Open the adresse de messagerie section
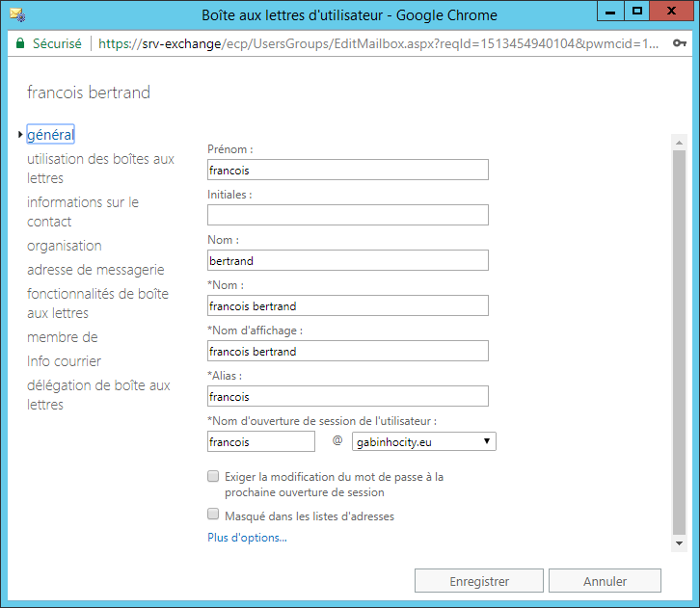Screen dimensions: 700x608 pyautogui.click(x=95, y=270)
